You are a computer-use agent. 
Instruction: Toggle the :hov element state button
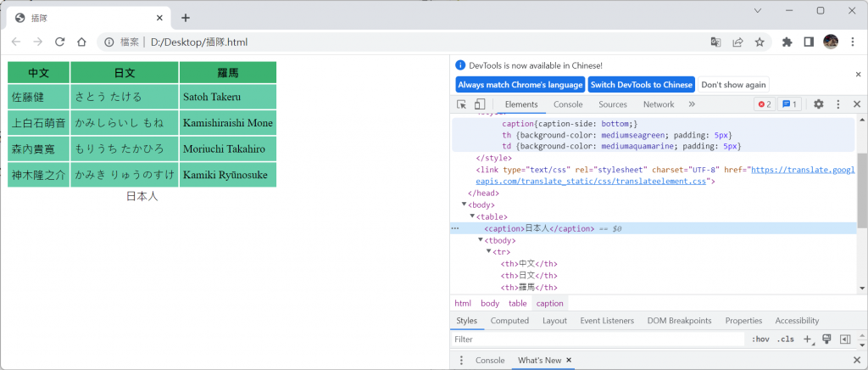pos(760,339)
